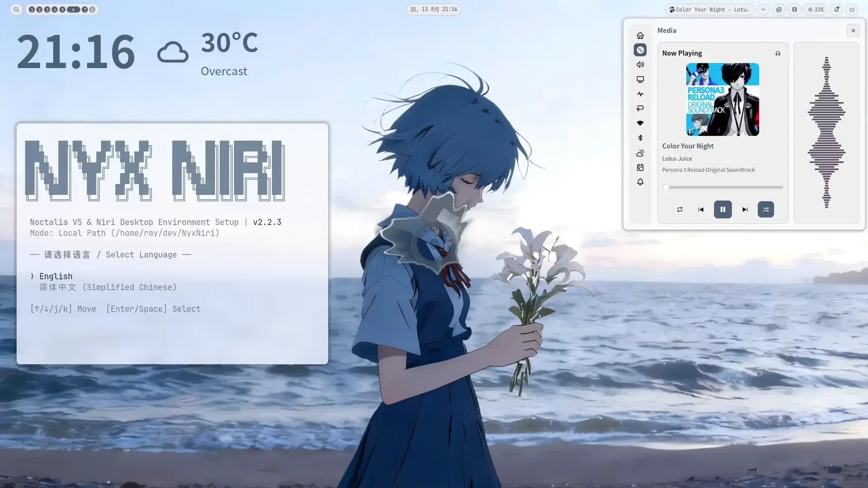Click the audio visualizer panel
This screenshot has height=488, width=868.
pos(826,133)
